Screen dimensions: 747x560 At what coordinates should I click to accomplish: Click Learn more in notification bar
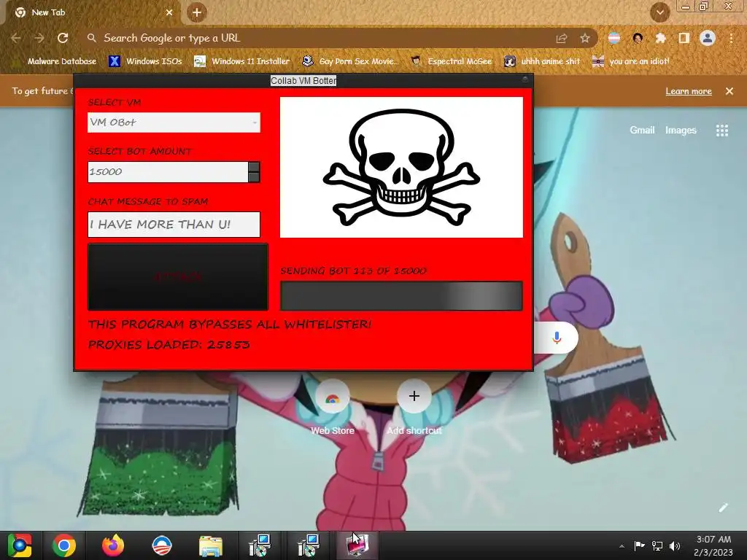[x=689, y=91]
